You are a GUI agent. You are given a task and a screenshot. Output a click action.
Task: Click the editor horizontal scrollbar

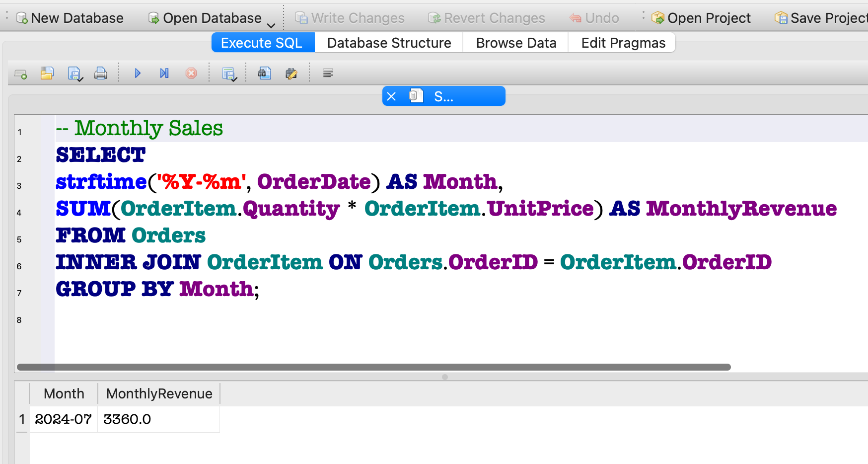click(373, 367)
